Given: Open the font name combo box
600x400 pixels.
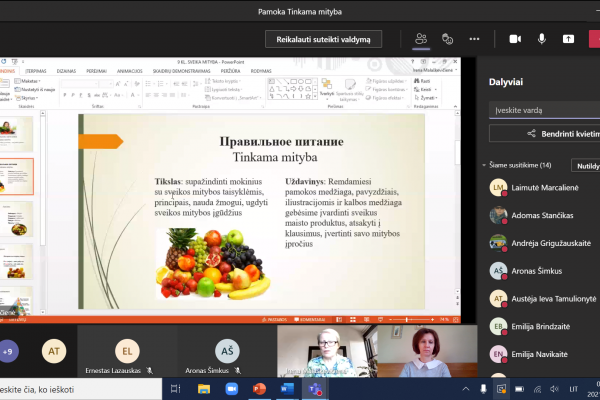Looking at the screenshot, I should click(80, 84).
